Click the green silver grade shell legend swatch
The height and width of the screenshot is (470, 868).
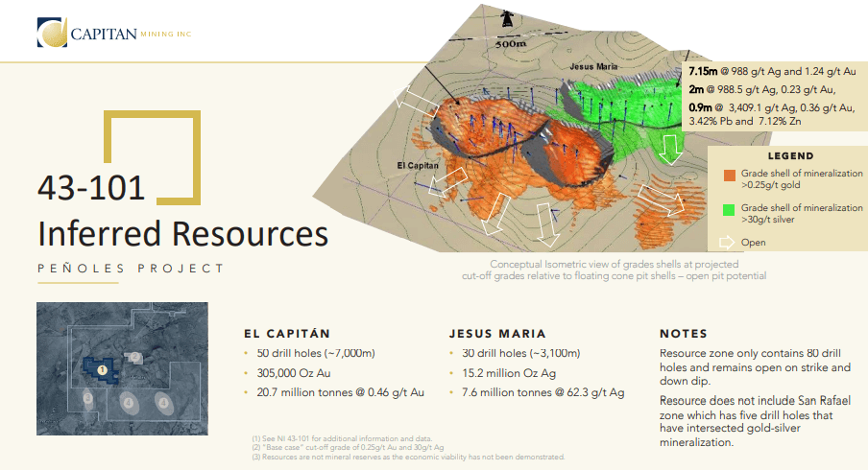point(729,209)
